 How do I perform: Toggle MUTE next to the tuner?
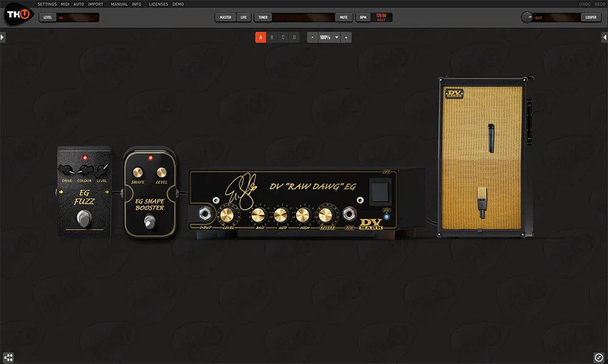point(344,17)
